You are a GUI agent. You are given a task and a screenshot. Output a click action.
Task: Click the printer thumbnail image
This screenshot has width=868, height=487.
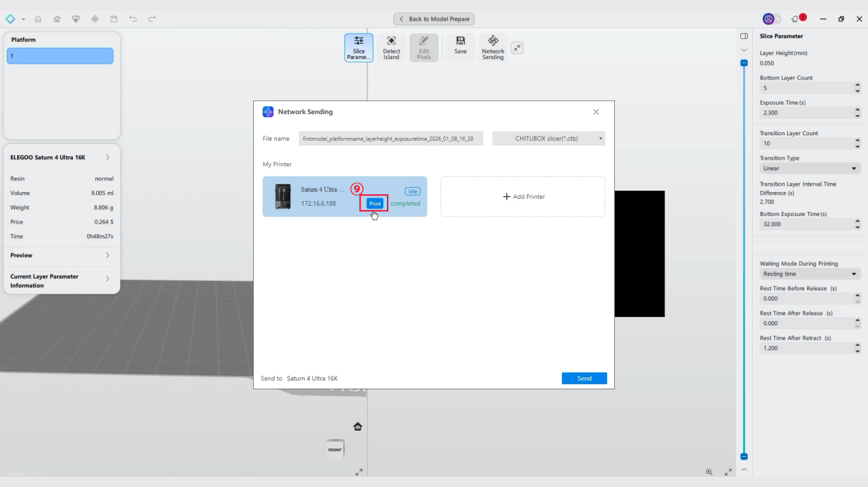coord(281,197)
